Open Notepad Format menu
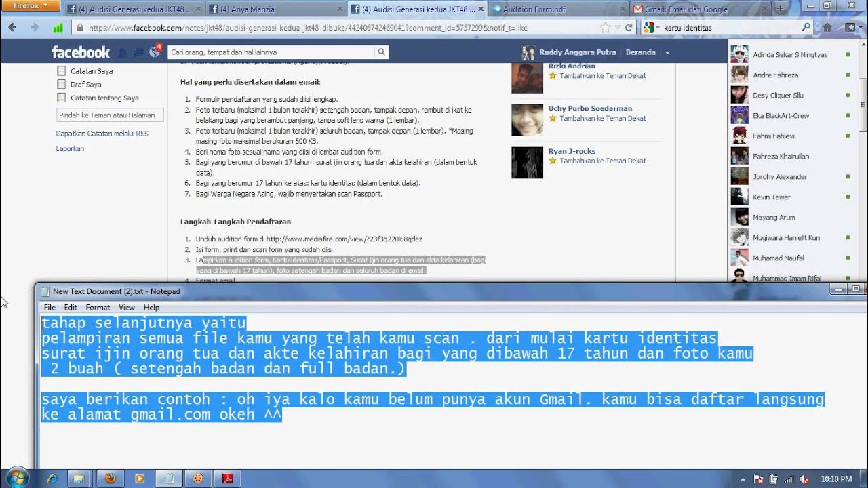Screen dimensions: 868x488 (98, 307)
